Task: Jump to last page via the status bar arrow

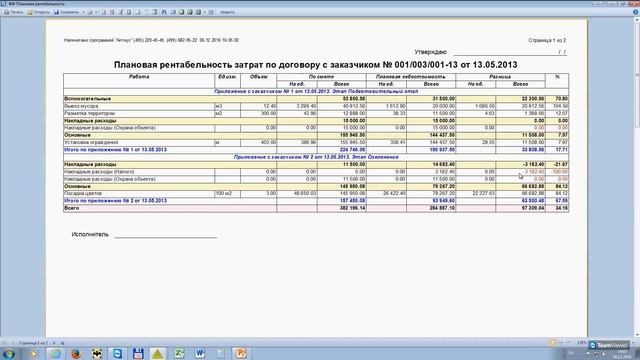Action: point(62,343)
